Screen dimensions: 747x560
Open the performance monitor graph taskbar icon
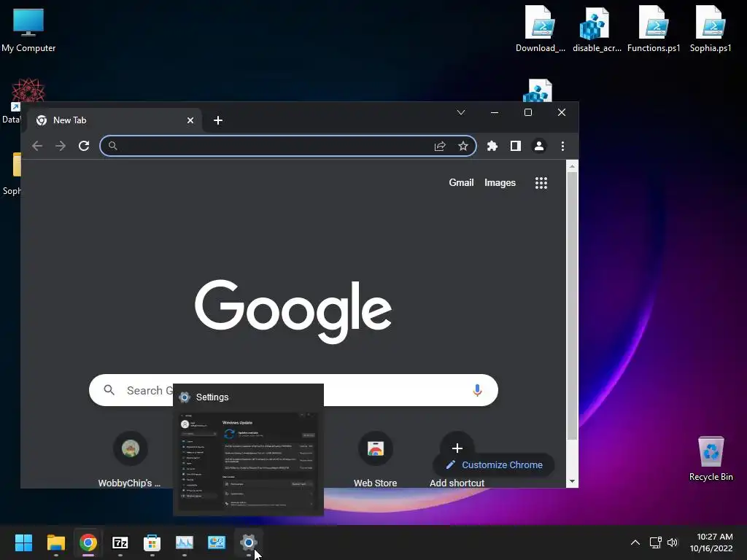click(185, 542)
